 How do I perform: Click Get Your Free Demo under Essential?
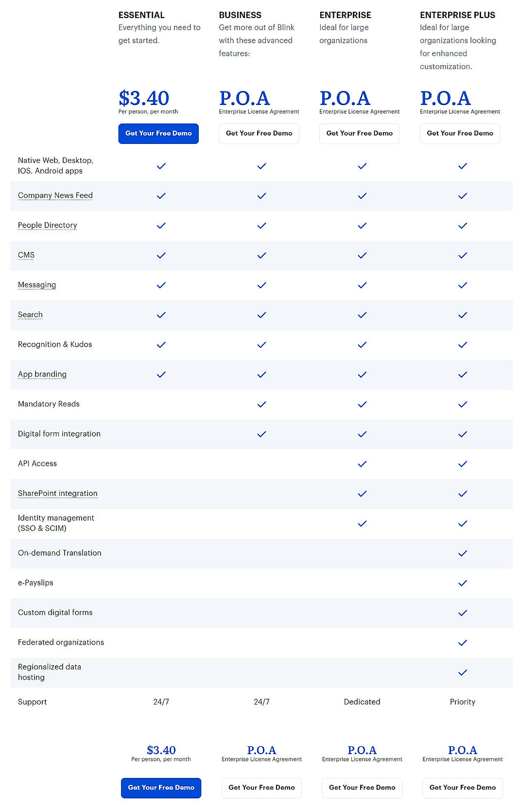(158, 133)
